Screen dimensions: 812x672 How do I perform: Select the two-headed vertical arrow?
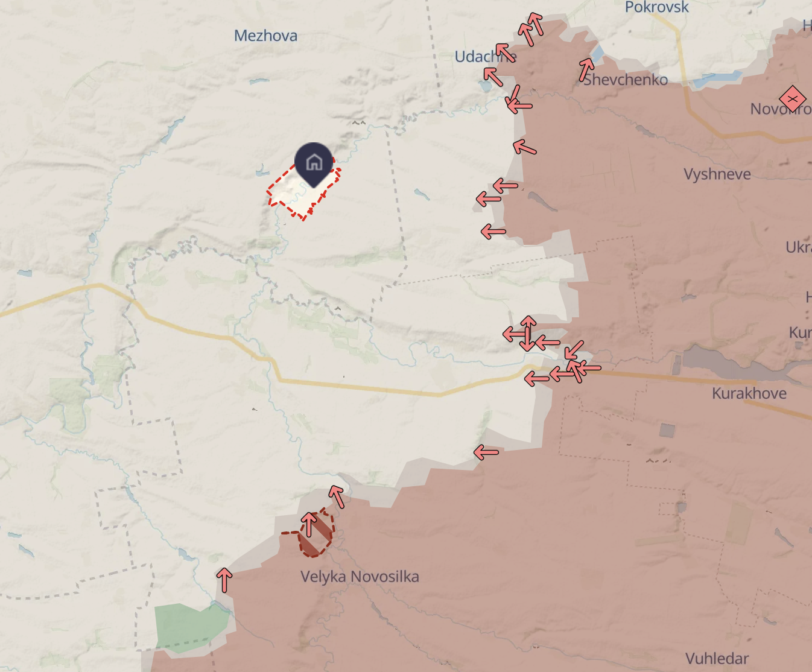[x=528, y=333]
